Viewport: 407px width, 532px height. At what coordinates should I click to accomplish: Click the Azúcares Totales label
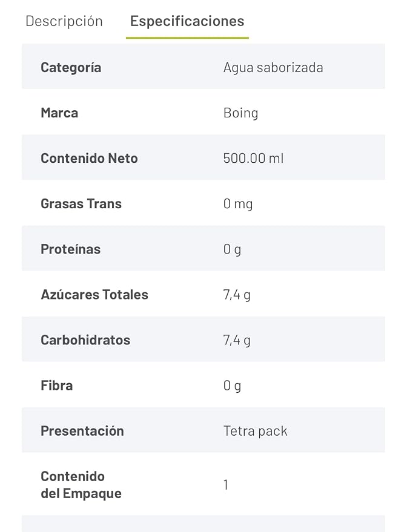(94, 295)
